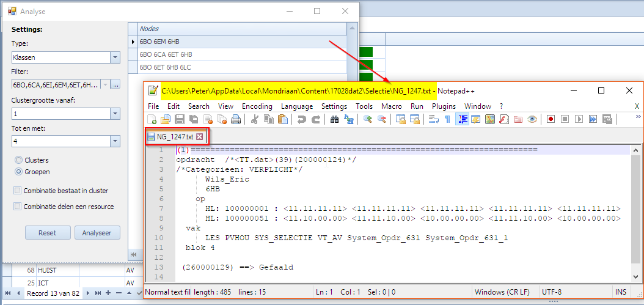Image resolution: width=644 pixels, height=305 pixels.
Task: Open the File menu in Notepad++
Action: coord(153,106)
